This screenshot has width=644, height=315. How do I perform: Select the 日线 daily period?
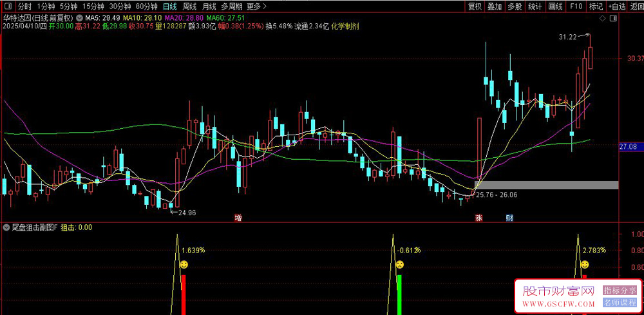[x=169, y=6]
